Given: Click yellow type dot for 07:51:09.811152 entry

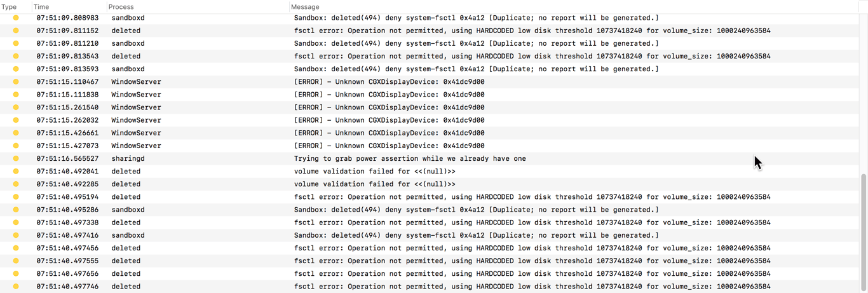Looking at the screenshot, I should pyautogui.click(x=16, y=31).
